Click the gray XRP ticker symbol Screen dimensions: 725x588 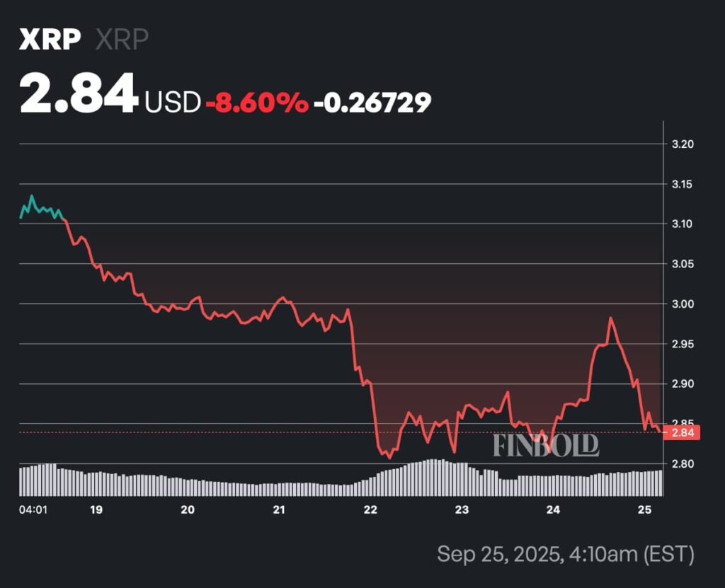(x=122, y=39)
